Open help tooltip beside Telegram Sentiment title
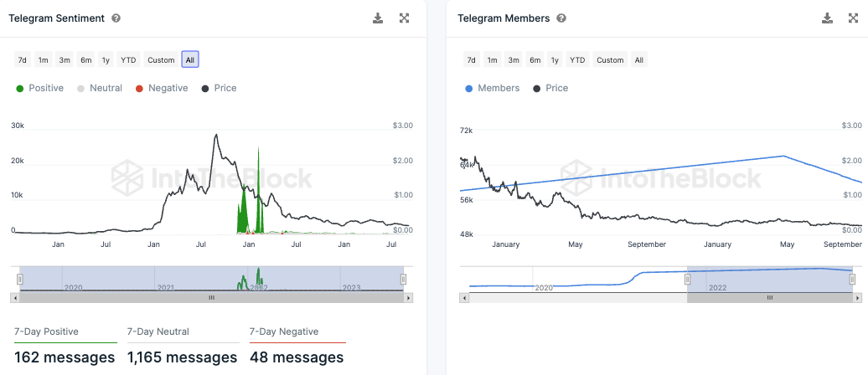The height and width of the screenshot is (375, 868). 116,18
